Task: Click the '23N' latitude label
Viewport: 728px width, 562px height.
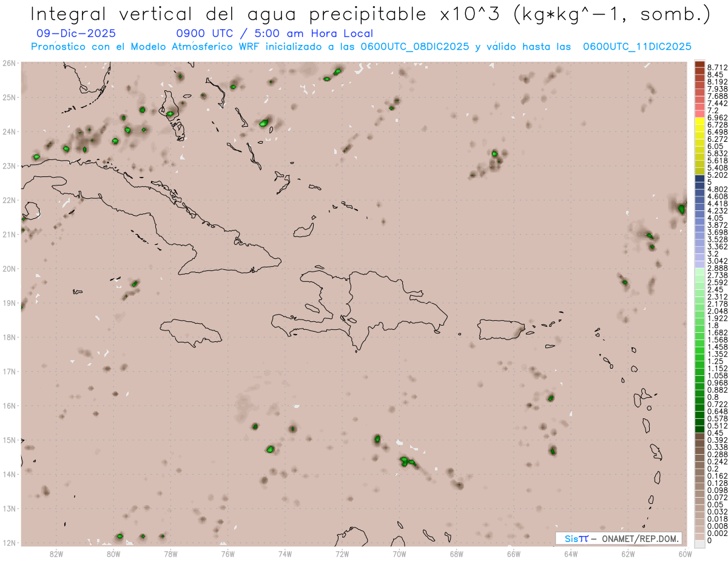Action: (x=9, y=166)
